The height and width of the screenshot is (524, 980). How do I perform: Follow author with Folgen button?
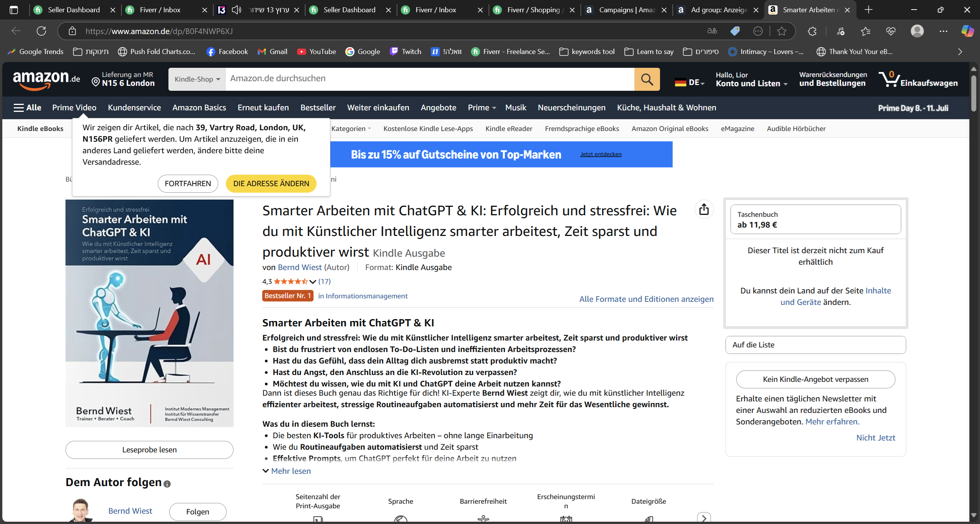pyautogui.click(x=198, y=512)
